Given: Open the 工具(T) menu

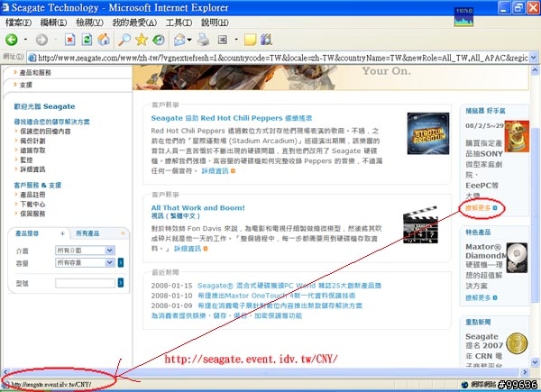Looking at the screenshot, I should coord(179,23).
